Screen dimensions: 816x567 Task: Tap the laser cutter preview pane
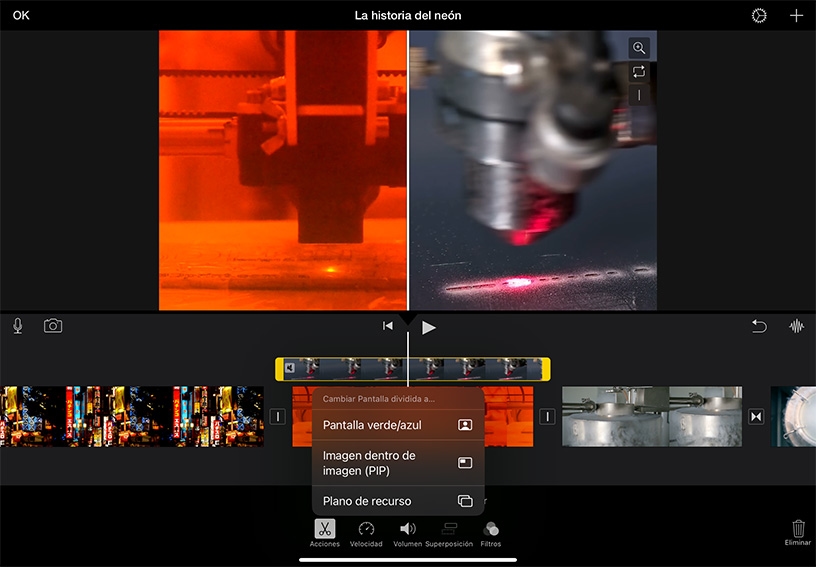click(x=533, y=170)
